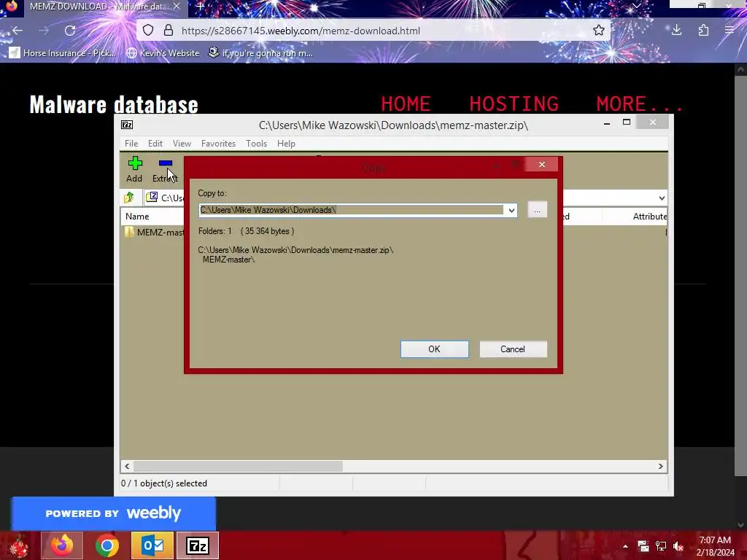Viewport: 747px width, 560px height.
Task: Click the "0 / 1 object(s) selected" status text
Action: coord(164,483)
